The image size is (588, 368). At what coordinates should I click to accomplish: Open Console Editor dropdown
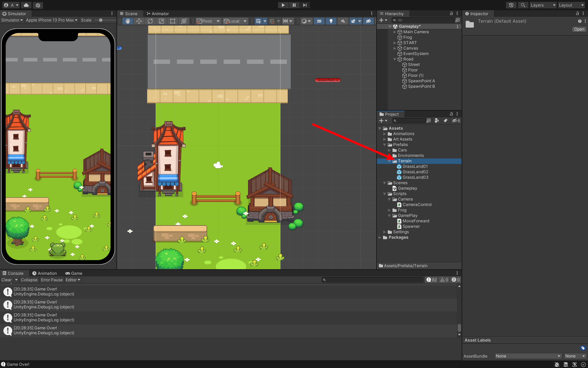73,280
